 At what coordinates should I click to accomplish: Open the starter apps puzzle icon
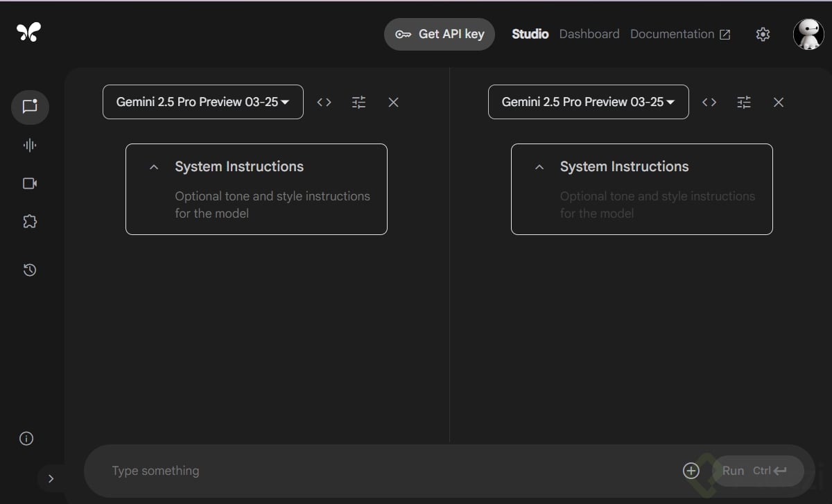[30, 222]
